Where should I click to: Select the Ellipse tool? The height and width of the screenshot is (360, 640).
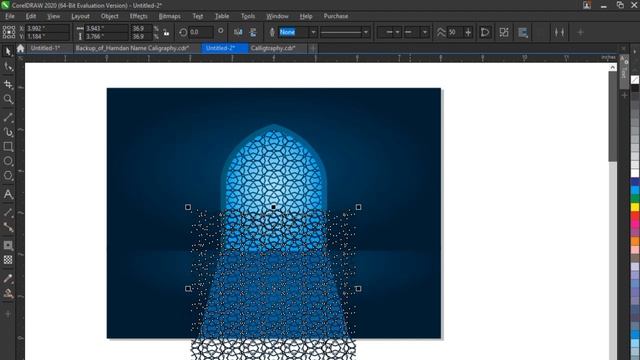coord(8,161)
